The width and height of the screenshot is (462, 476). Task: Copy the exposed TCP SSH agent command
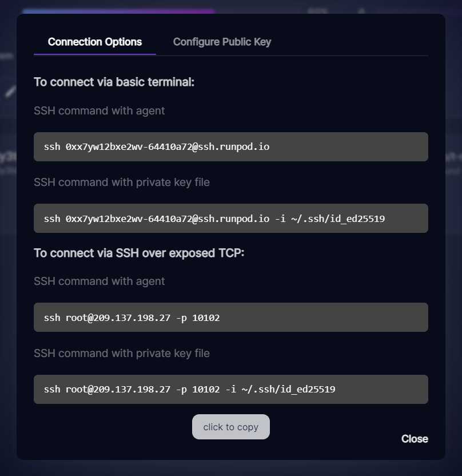click(x=230, y=317)
